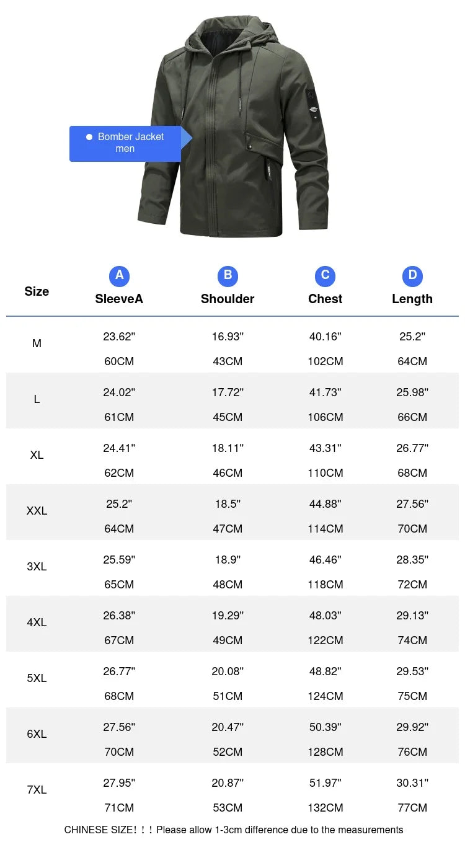Select the Size column header

(37, 291)
